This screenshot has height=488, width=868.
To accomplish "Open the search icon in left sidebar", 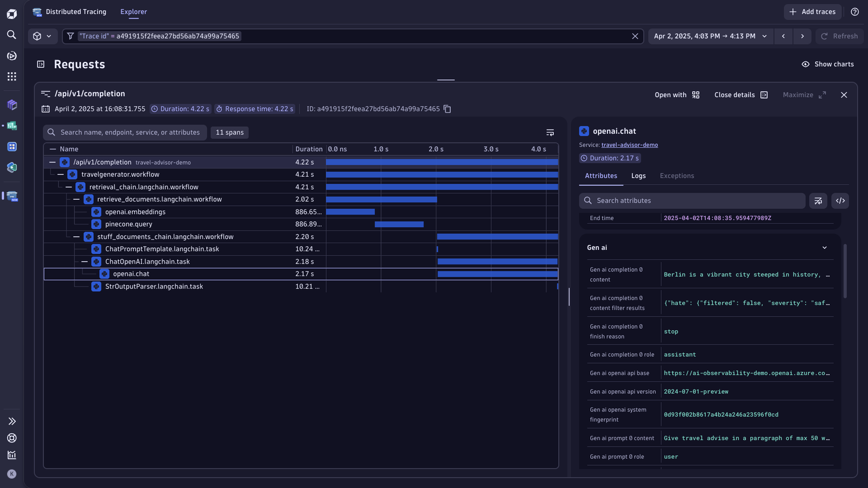I will pyautogui.click(x=11, y=35).
